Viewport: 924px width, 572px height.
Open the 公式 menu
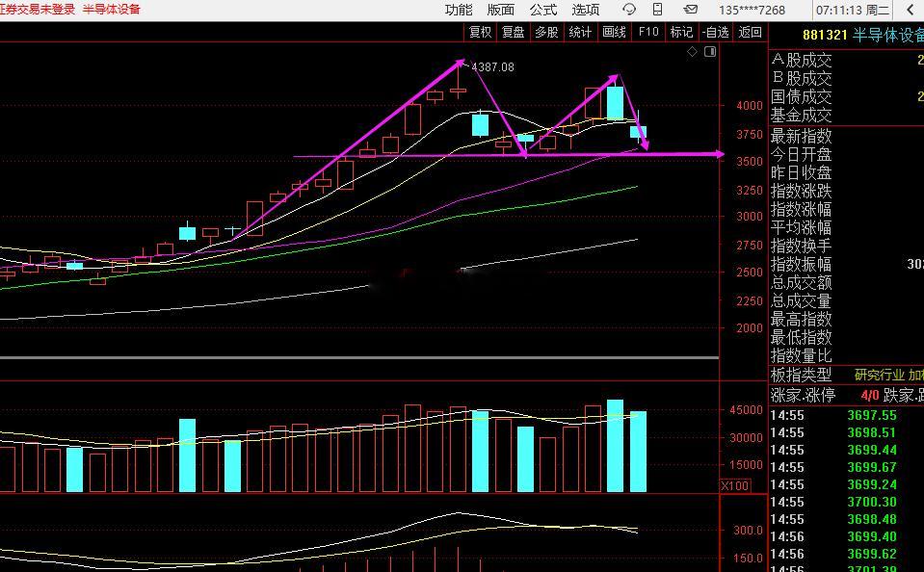[543, 10]
